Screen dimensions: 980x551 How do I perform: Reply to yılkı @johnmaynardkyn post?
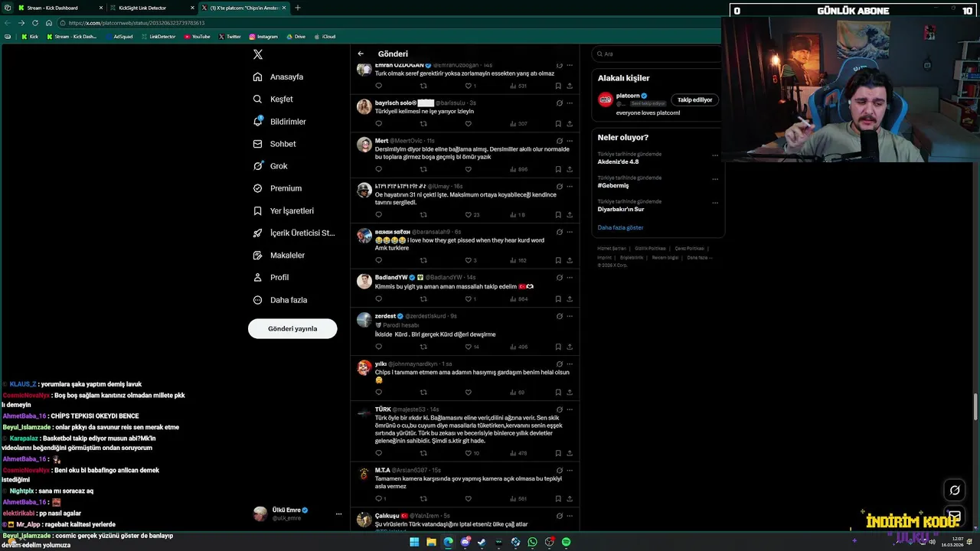point(378,393)
